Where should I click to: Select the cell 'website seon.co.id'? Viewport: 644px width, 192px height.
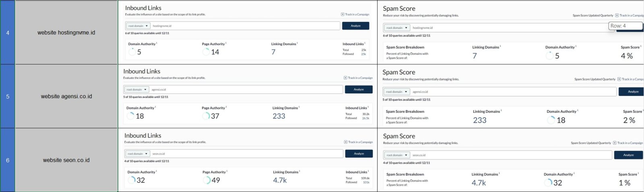pyautogui.click(x=66, y=160)
